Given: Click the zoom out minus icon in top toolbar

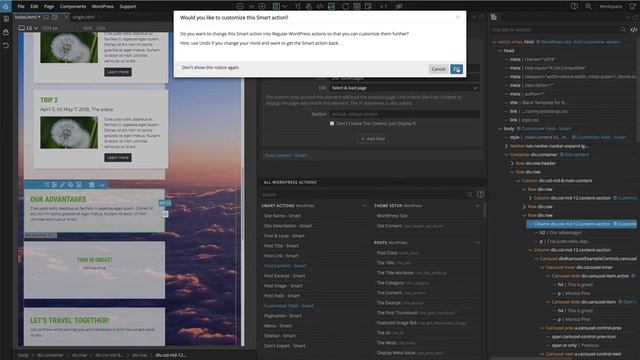Looking at the screenshot, I should (x=240, y=6).
